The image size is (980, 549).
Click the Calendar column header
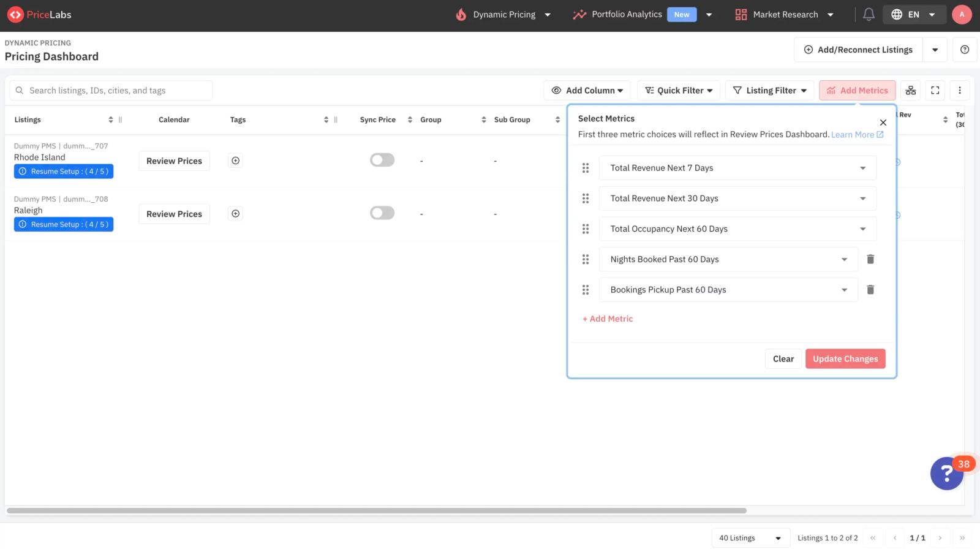[x=174, y=120]
